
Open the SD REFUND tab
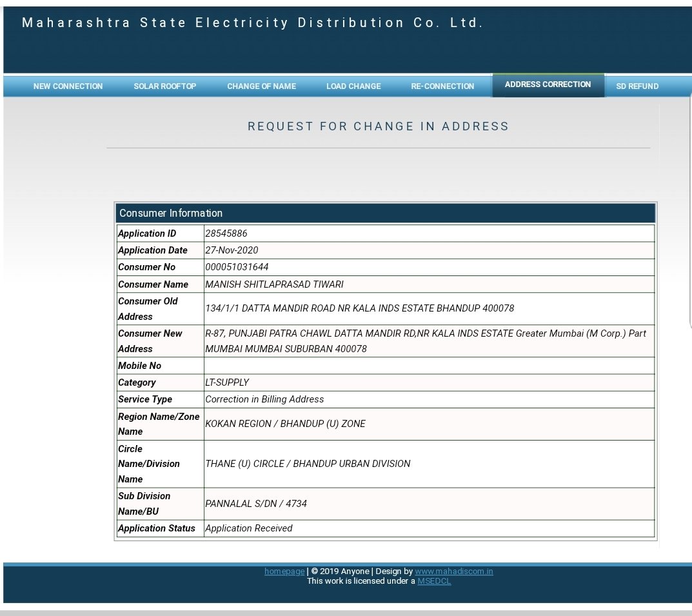(637, 86)
